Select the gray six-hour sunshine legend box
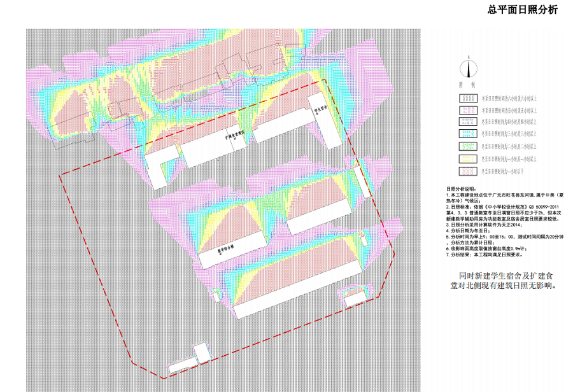This screenshot has height=392, width=573. point(468,99)
